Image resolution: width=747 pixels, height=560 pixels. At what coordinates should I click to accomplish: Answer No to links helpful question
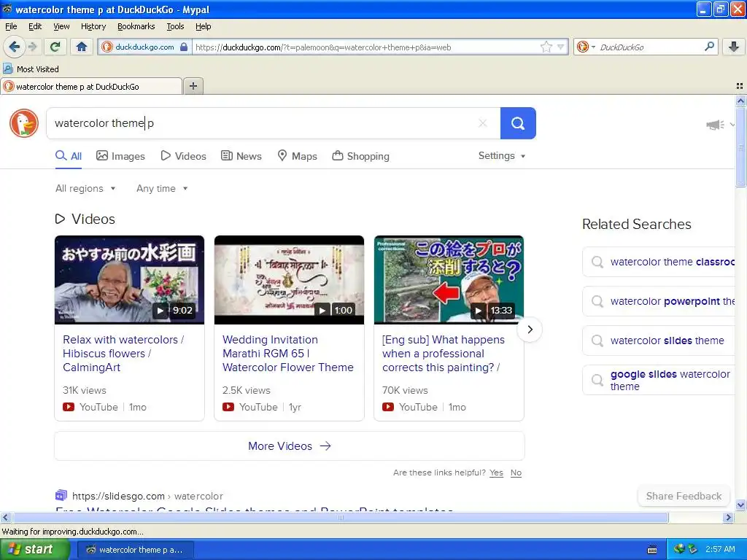pyautogui.click(x=516, y=472)
